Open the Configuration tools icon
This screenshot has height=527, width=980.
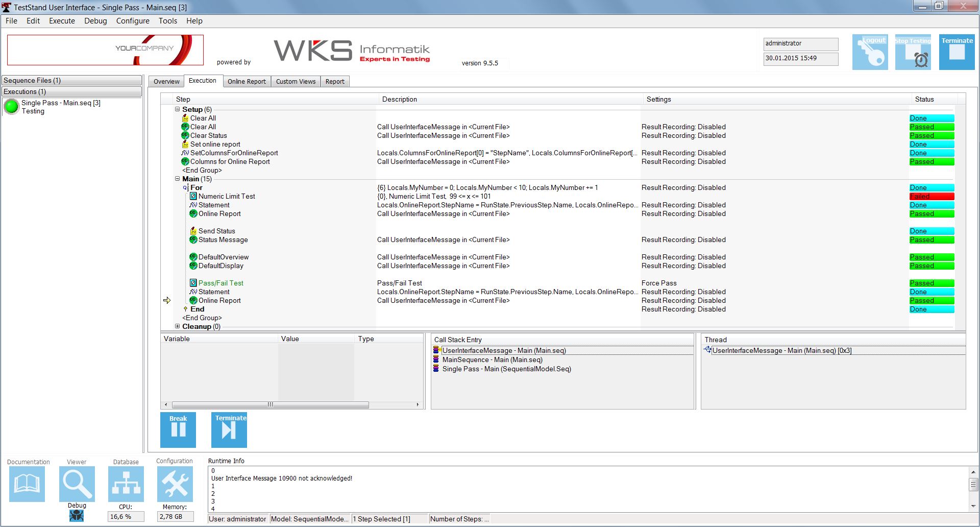(175, 484)
